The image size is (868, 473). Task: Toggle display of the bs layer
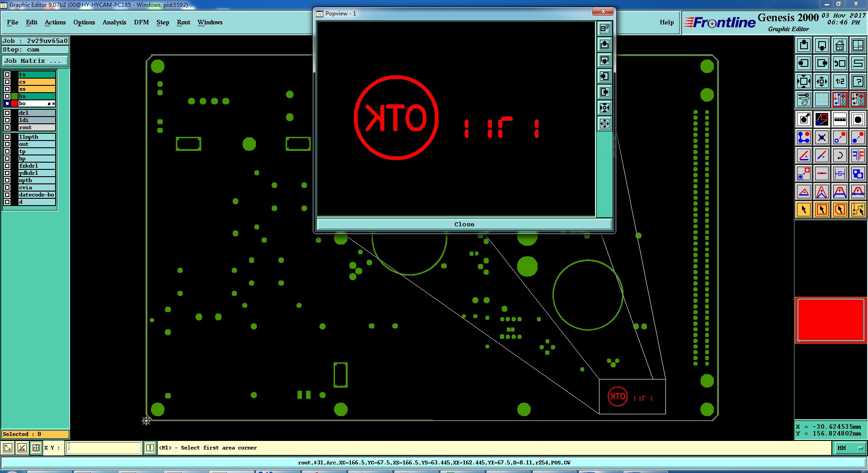coord(7,96)
